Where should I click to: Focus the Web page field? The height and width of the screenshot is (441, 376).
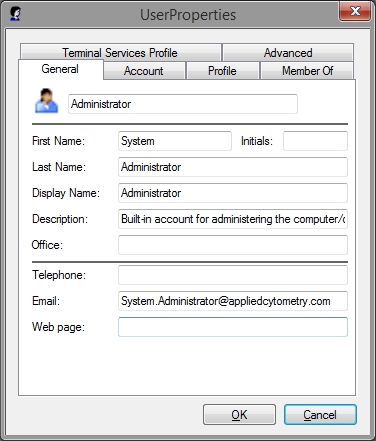click(x=233, y=327)
